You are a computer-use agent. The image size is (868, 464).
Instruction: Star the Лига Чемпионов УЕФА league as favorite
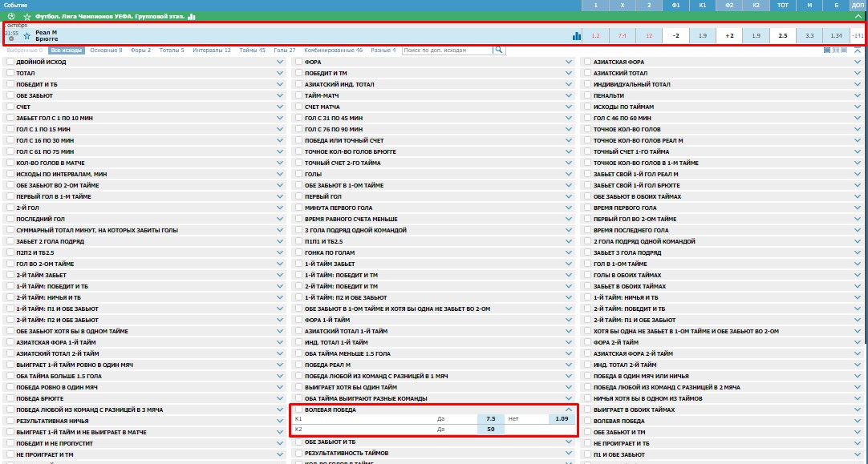point(26,17)
